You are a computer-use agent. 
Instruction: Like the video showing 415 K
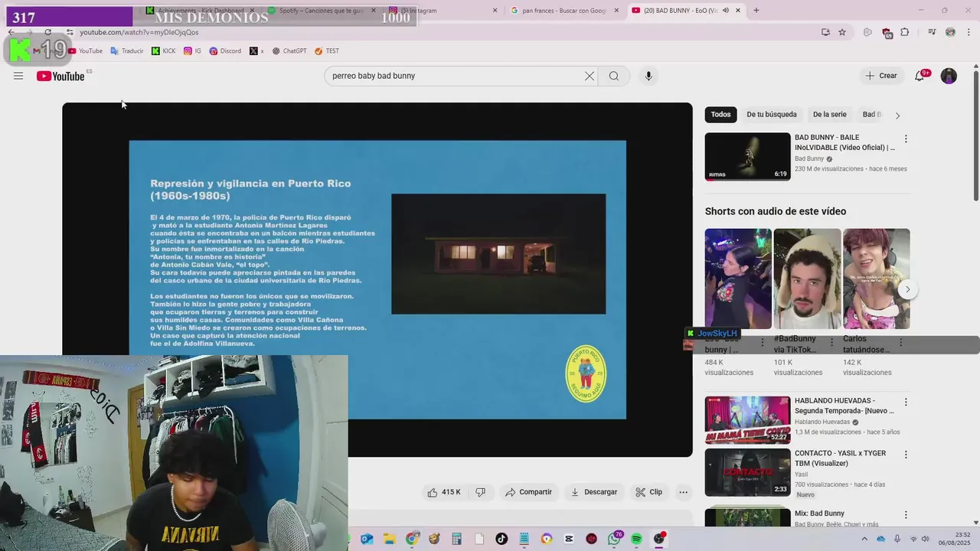click(x=444, y=492)
